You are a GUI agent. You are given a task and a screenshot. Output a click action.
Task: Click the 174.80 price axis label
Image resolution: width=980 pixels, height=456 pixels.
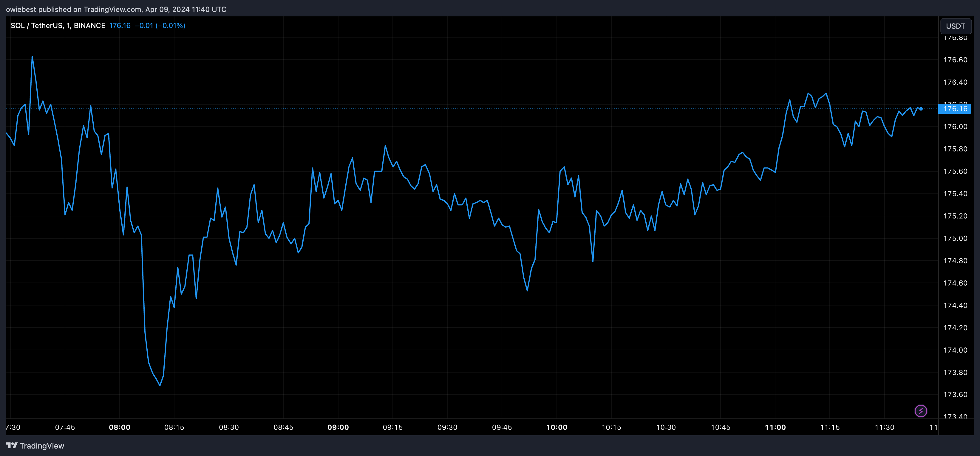tap(955, 261)
